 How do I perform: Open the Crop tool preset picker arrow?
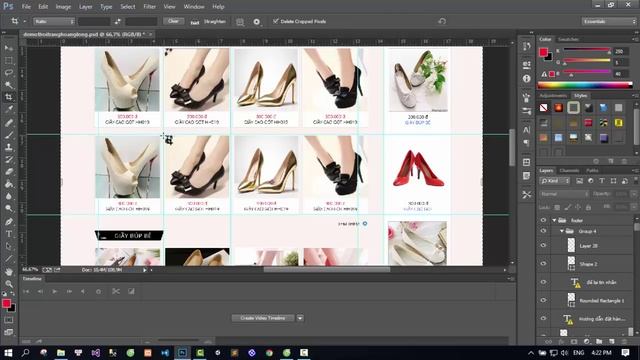pos(25,21)
